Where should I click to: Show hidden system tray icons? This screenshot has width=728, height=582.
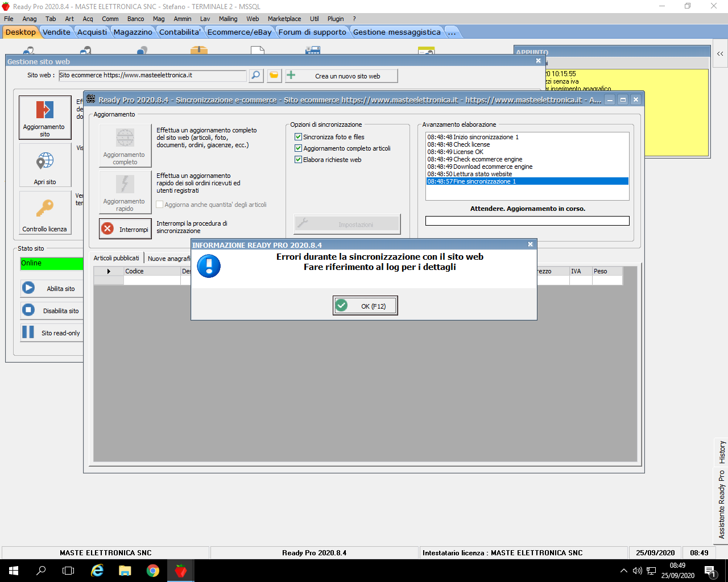click(624, 571)
